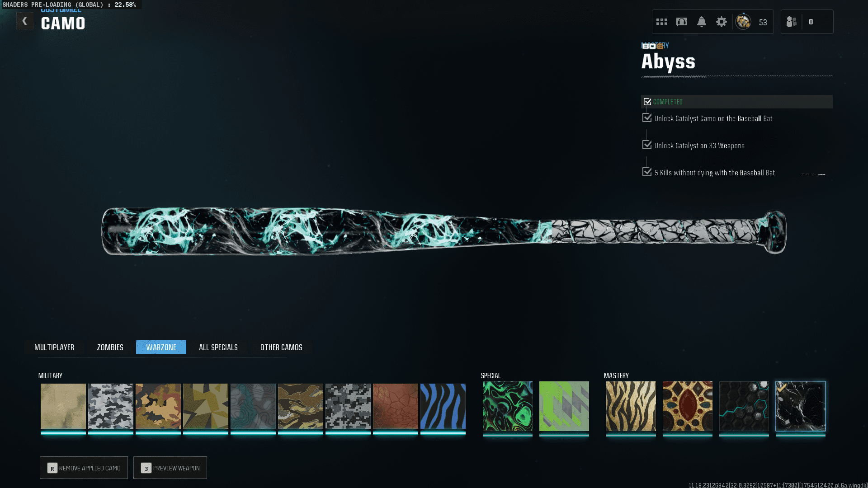This screenshot has height=488, width=868.
Task: Click Remove Applied Camo button
Action: 84,468
